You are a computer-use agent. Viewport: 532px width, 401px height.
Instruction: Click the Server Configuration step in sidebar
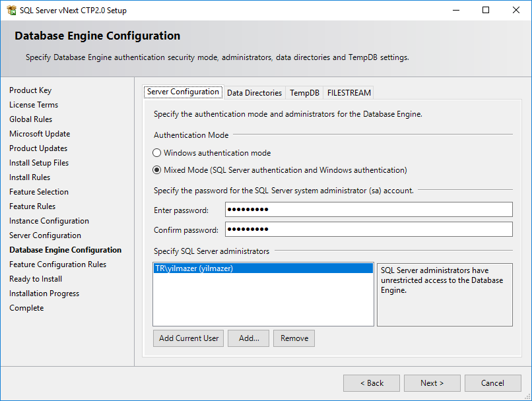(x=45, y=235)
